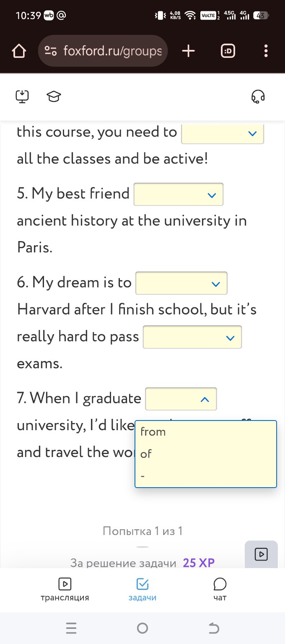Open the headset support icon
Image resolution: width=285 pixels, height=644 pixels.
click(258, 97)
